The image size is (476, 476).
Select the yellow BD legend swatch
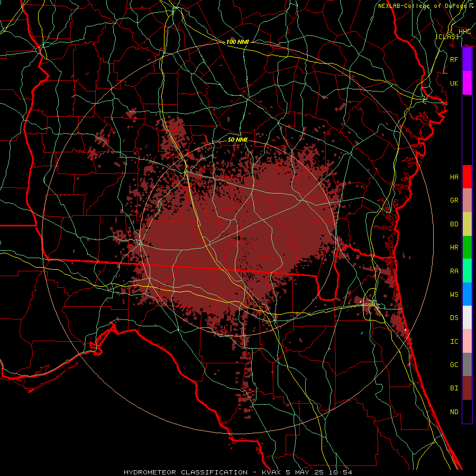[467, 224]
